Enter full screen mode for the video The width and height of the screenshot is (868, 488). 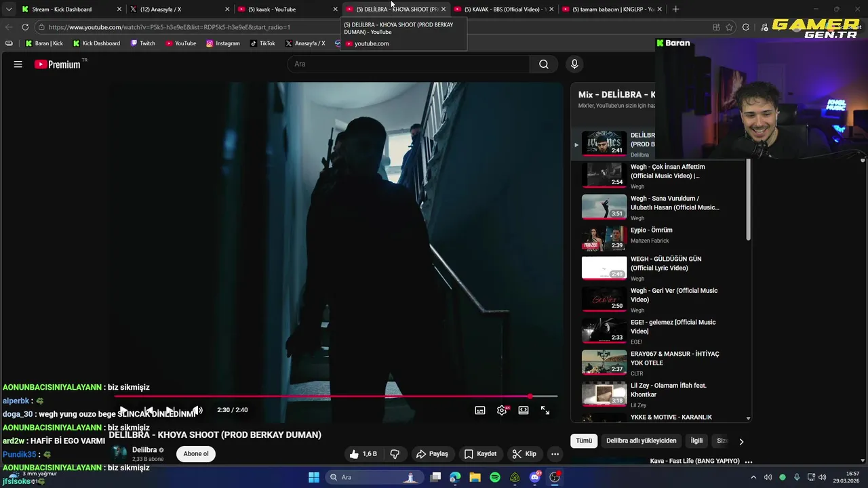click(545, 411)
